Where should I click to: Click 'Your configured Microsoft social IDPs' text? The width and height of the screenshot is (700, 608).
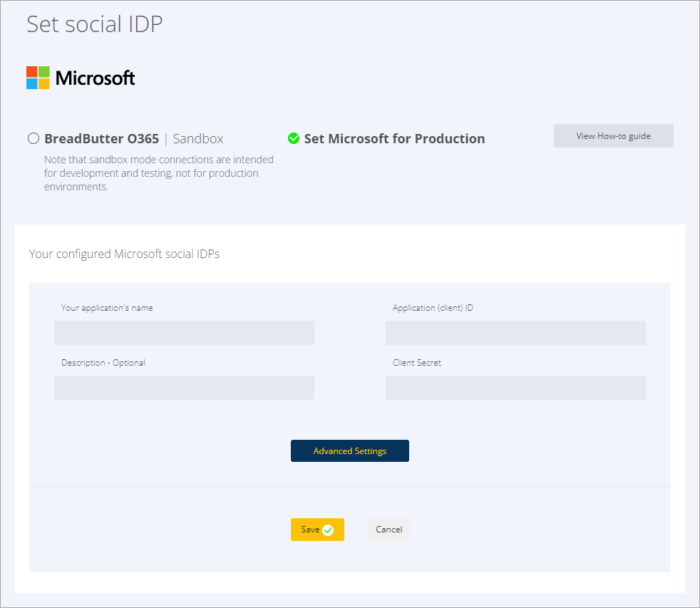click(124, 254)
